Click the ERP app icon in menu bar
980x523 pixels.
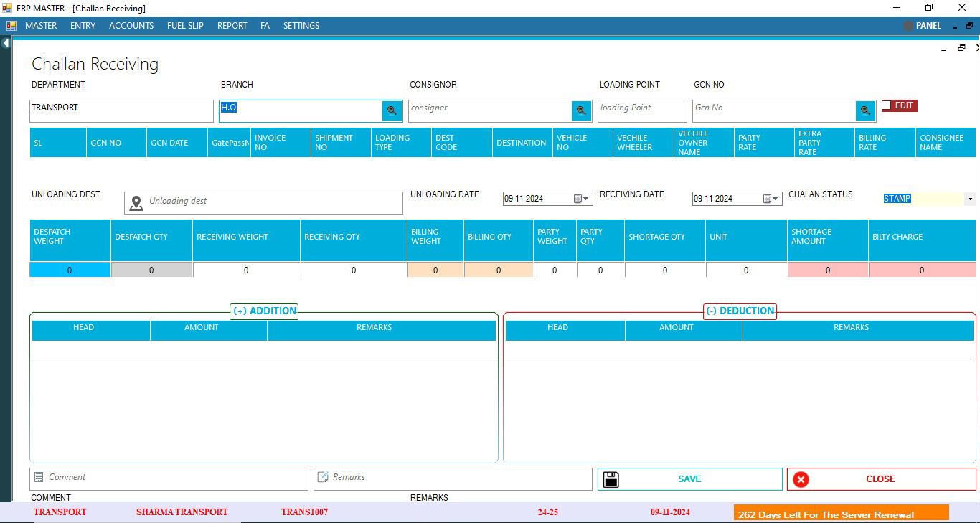pyautogui.click(x=11, y=26)
